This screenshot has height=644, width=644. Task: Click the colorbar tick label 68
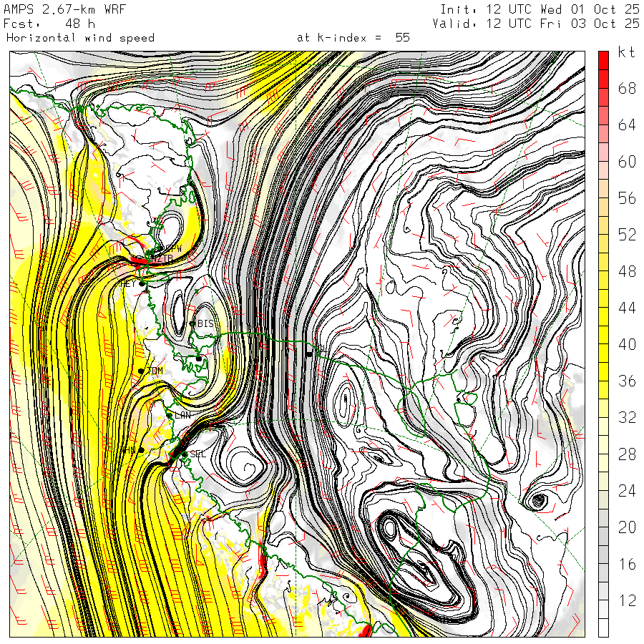[627, 89]
